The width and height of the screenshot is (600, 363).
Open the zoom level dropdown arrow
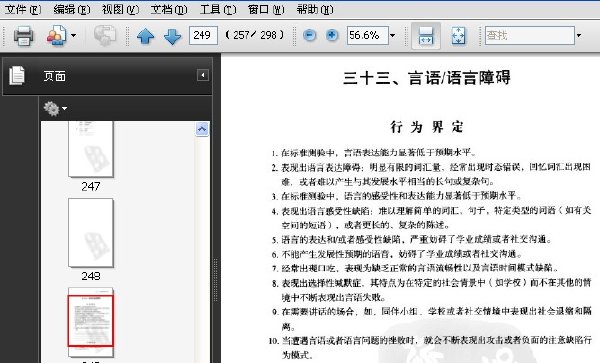393,36
